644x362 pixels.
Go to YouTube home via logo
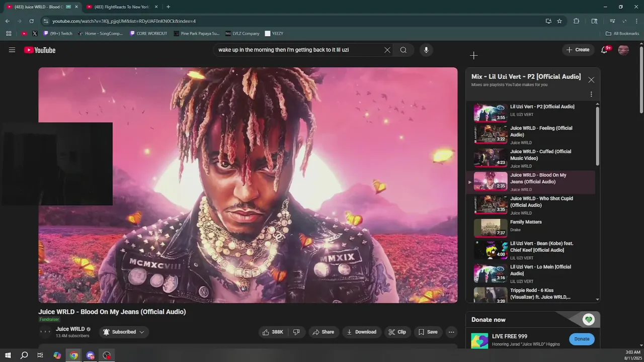click(x=40, y=50)
